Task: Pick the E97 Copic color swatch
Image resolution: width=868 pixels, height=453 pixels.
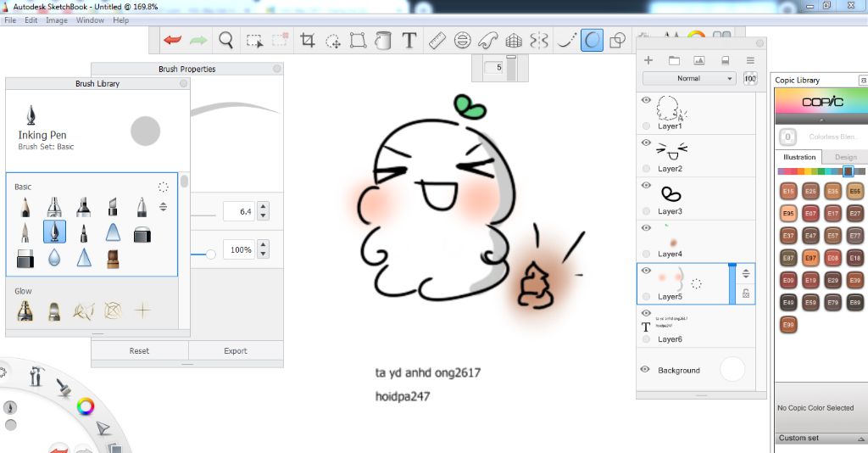Action: tap(810, 258)
